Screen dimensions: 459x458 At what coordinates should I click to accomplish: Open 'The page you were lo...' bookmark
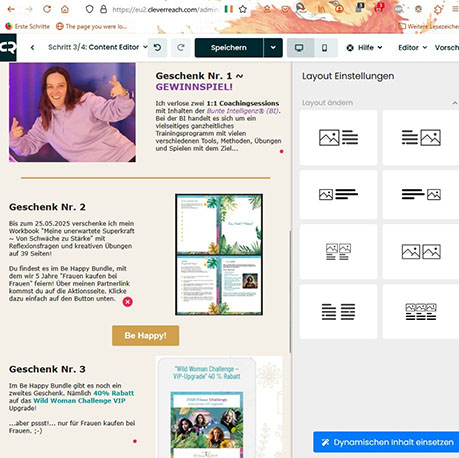[x=91, y=26]
